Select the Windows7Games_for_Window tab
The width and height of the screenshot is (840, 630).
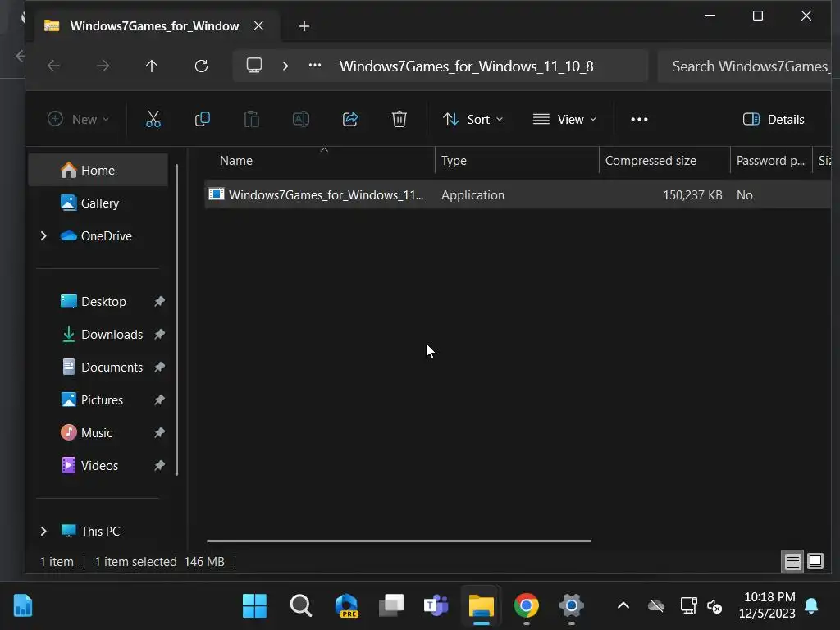click(153, 25)
